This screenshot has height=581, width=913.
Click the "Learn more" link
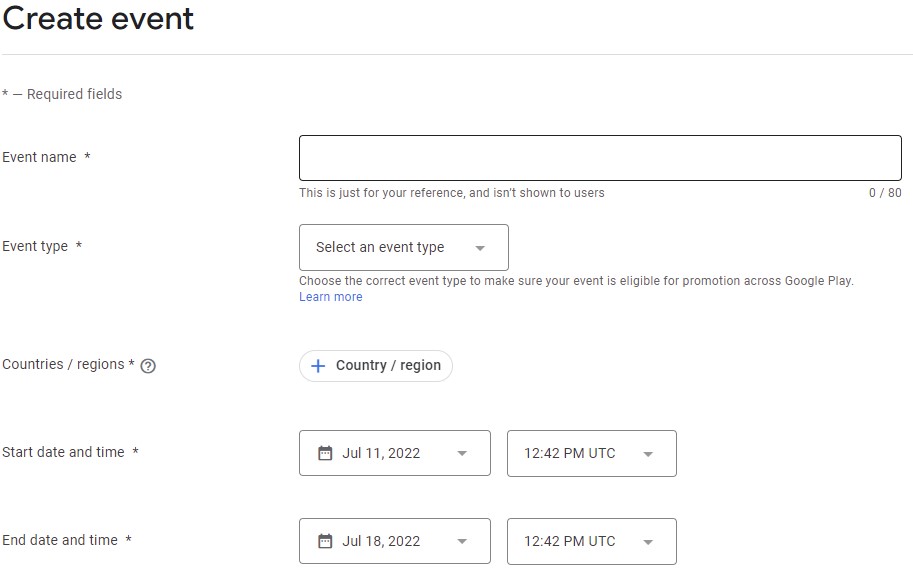click(x=330, y=296)
